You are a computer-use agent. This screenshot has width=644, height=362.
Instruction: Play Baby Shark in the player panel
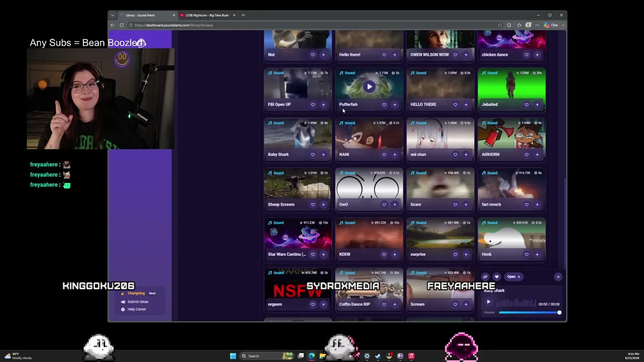point(488,302)
